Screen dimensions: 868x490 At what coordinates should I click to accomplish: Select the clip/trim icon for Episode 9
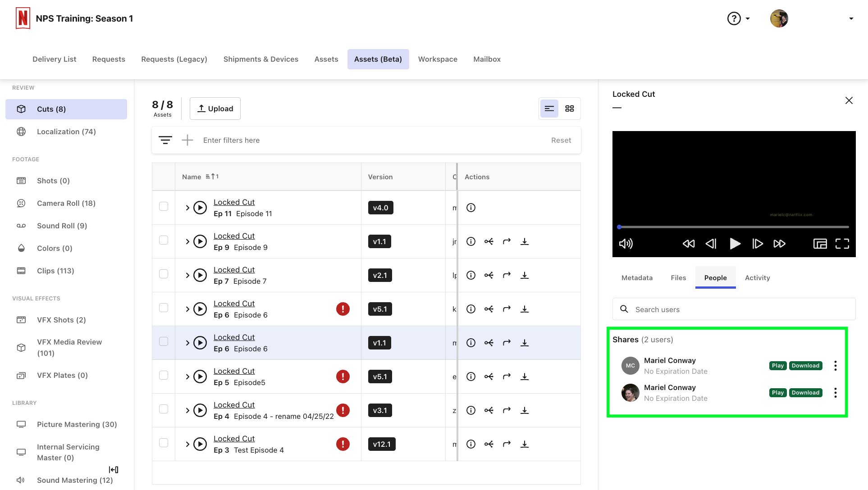489,241
